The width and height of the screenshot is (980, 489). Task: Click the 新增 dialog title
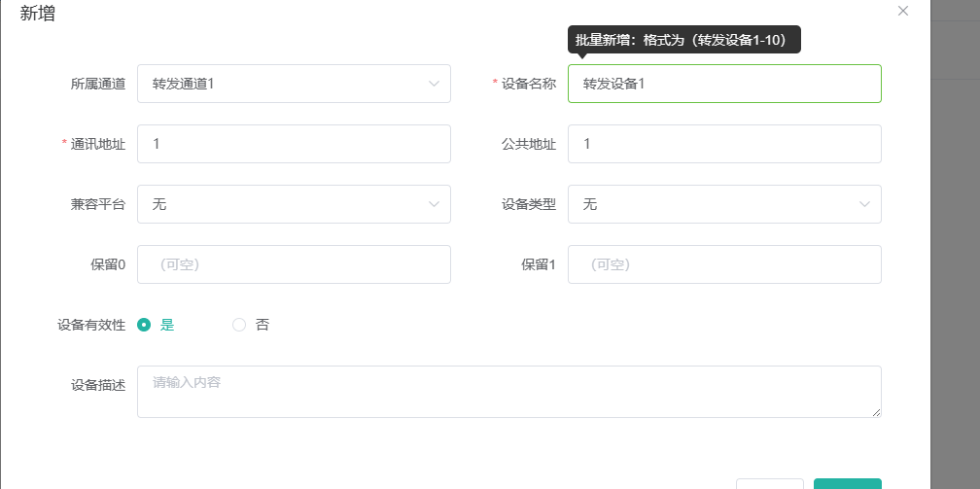click(37, 14)
